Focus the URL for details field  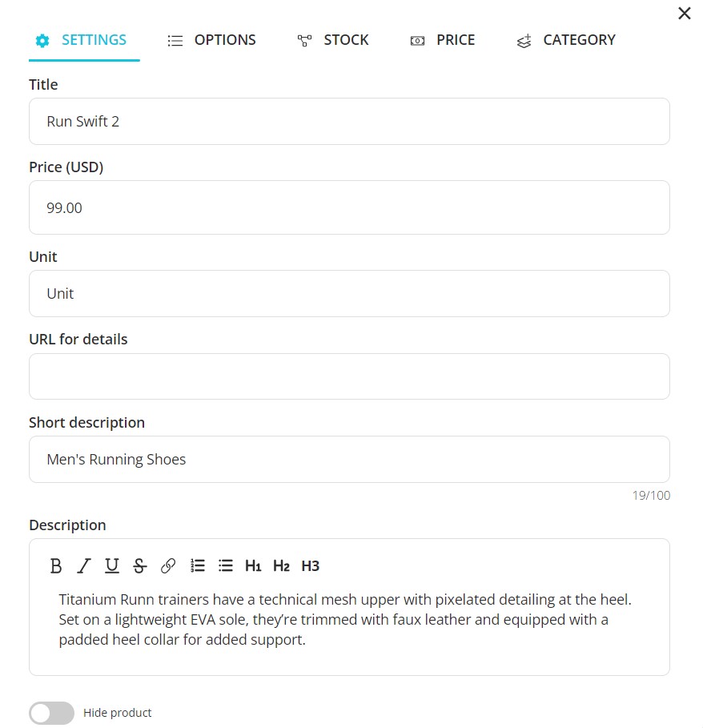[349, 376]
